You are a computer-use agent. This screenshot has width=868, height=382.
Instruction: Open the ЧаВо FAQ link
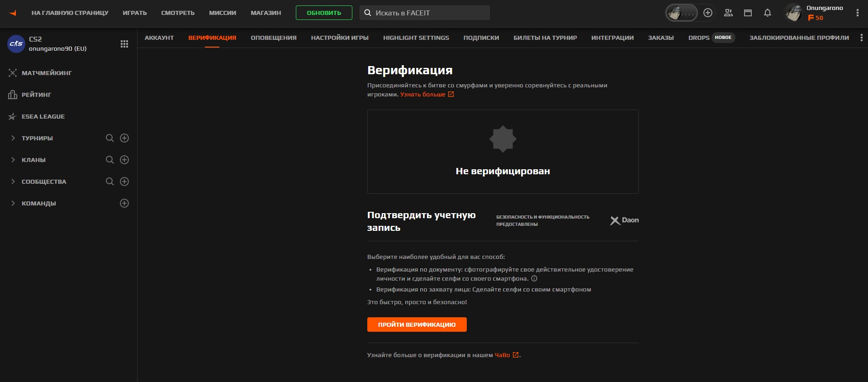tap(507, 355)
